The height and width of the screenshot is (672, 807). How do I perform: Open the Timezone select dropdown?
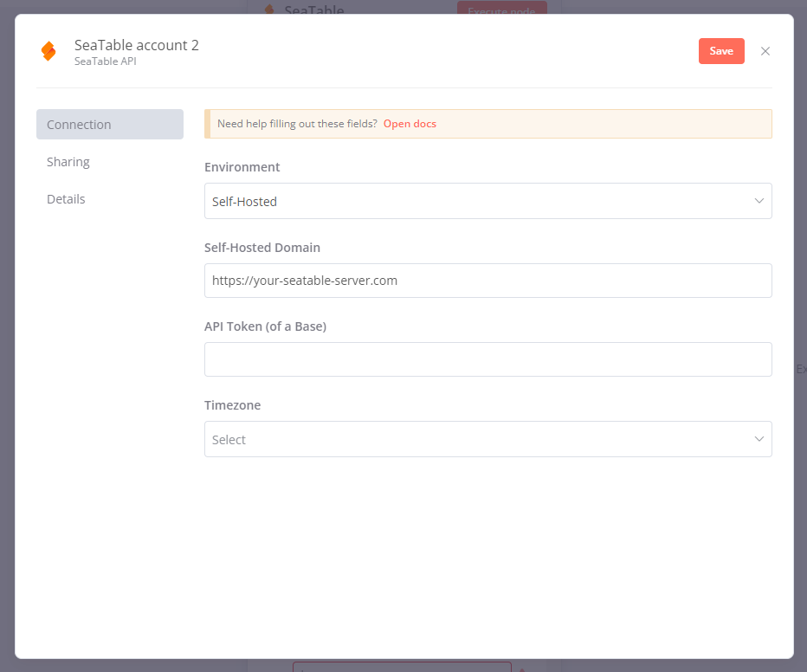coord(487,439)
